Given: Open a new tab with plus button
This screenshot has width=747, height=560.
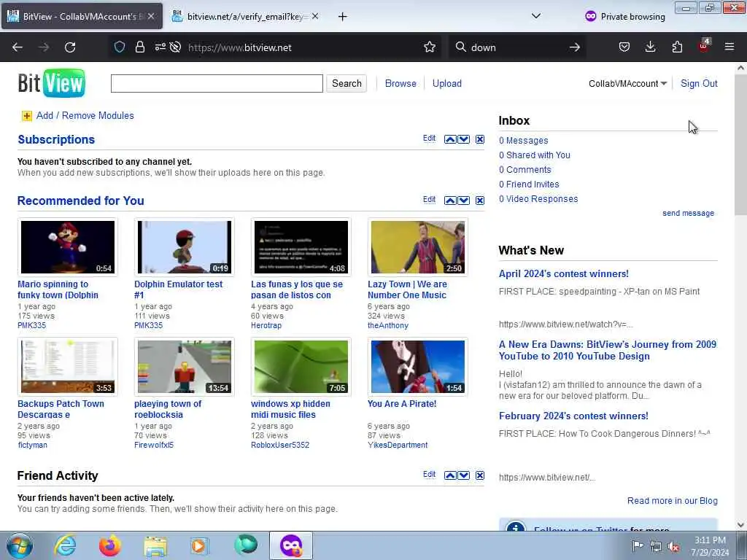Looking at the screenshot, I should tap(343, 17).
